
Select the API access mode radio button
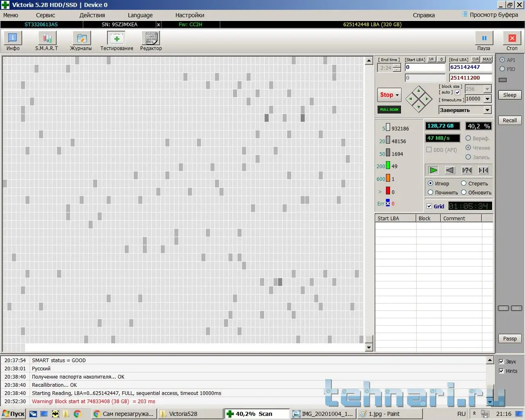(502, 60)
